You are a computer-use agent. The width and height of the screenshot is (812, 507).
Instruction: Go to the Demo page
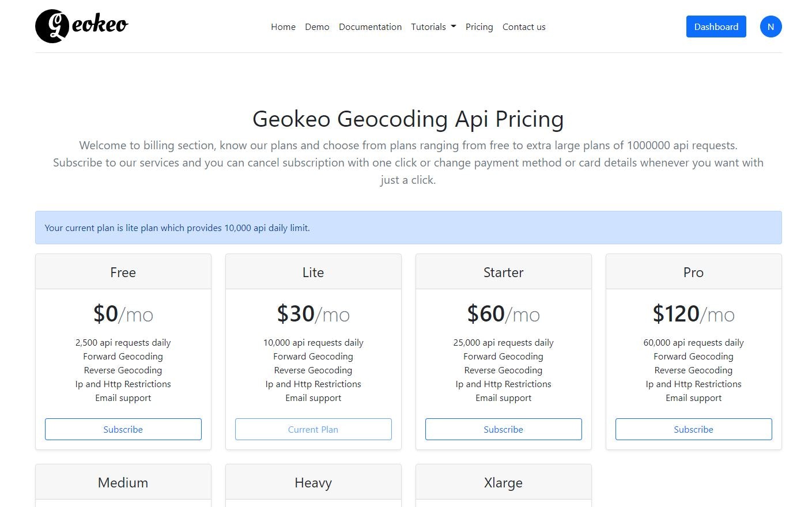tap(317, 27)
